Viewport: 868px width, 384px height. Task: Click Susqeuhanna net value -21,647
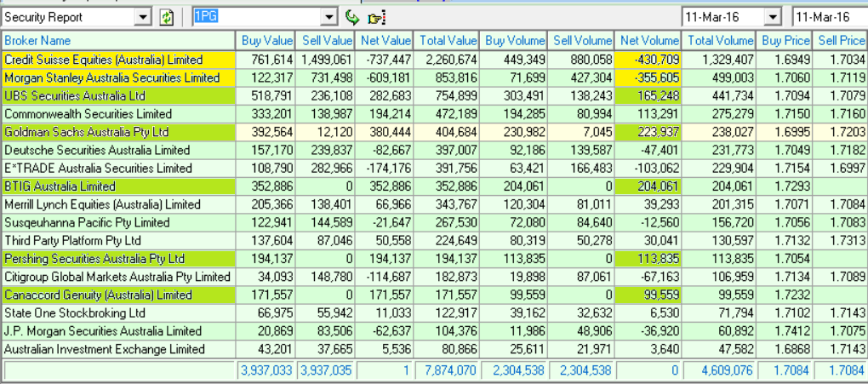point(385,223)
